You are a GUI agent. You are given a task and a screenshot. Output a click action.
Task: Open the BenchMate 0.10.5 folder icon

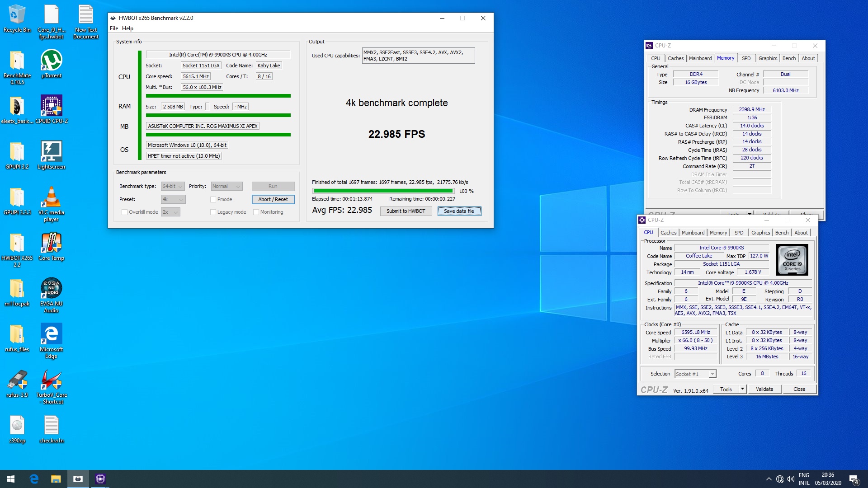coord(17,67)
